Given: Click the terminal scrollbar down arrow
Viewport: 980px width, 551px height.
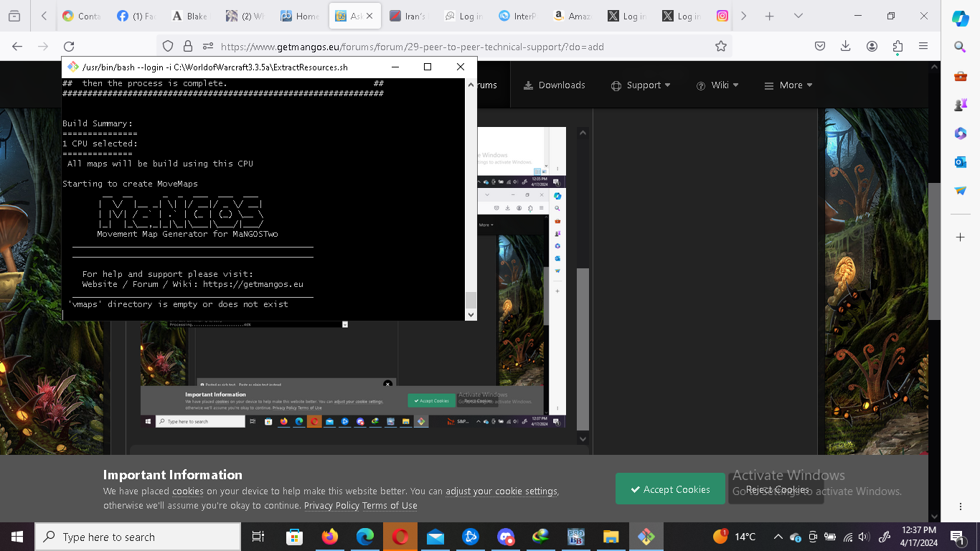Looking at the screenshot, I should click(x=471, y=314).
